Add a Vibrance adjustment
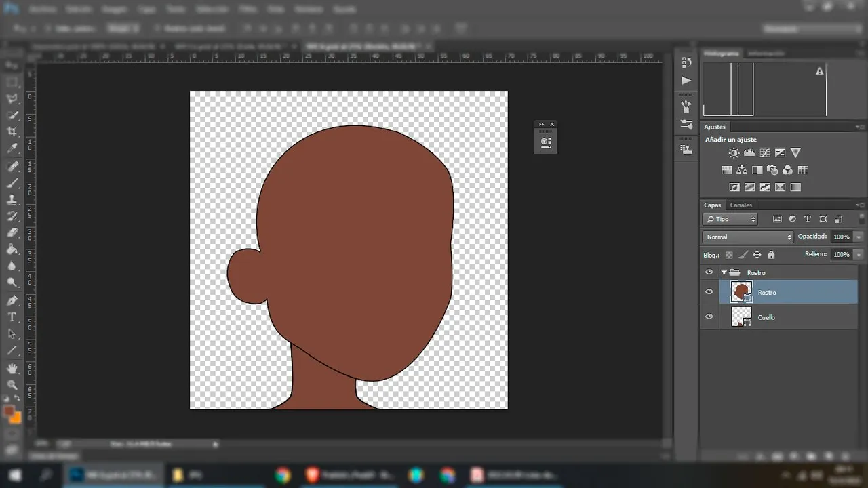 click(795, 153)
